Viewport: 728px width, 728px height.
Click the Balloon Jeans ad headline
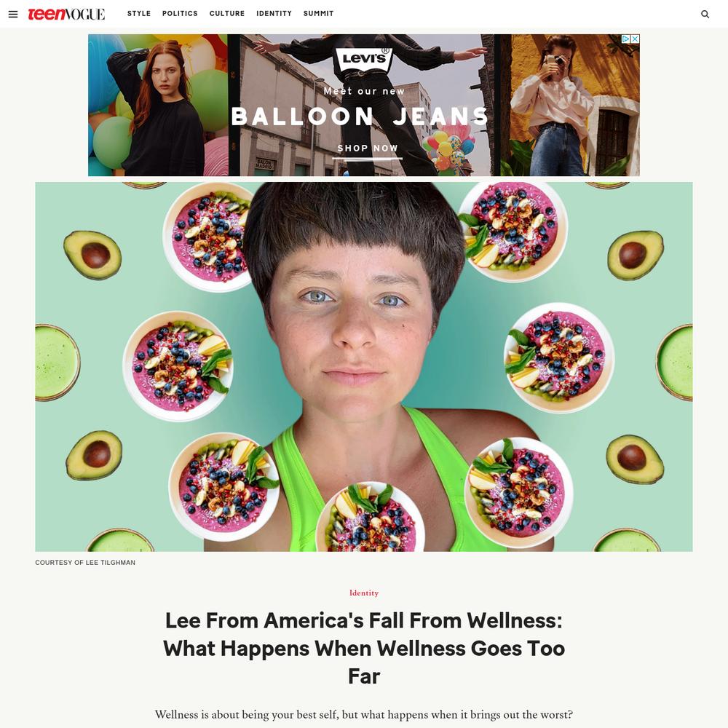[x=360, y=116]
